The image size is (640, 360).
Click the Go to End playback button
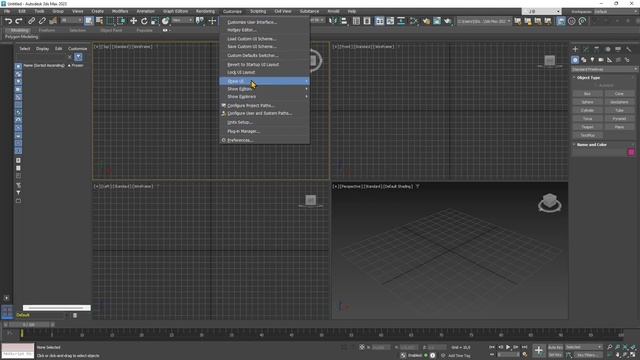point(524,347)
